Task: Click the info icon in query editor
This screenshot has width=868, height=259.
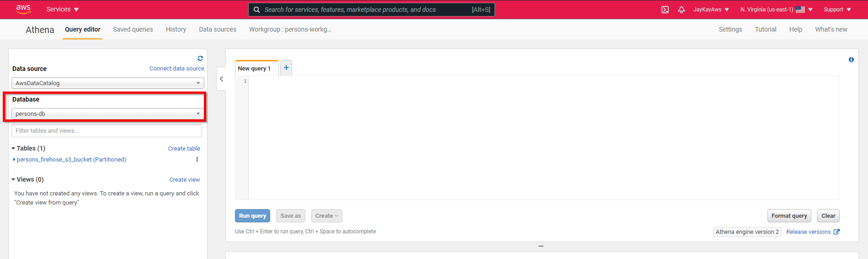Action: [x=851, y=59]
